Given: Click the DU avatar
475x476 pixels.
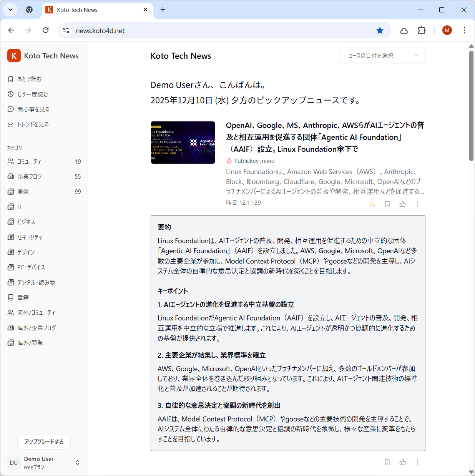Looking at the screenshot, I should pyautogui.click(x=14, y=463).
